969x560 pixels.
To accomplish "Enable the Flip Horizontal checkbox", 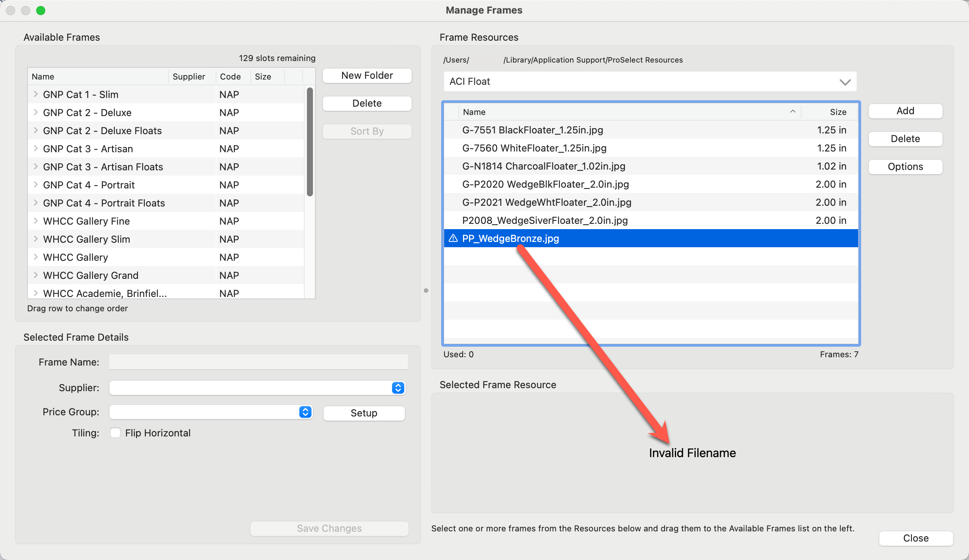I will pyautogui.click(x=115, y=433).
